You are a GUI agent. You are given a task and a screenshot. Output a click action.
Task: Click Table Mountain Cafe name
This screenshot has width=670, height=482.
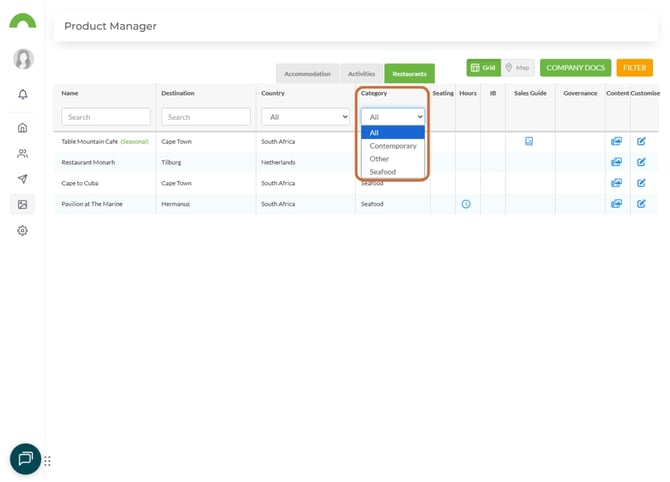click(89, 141)
